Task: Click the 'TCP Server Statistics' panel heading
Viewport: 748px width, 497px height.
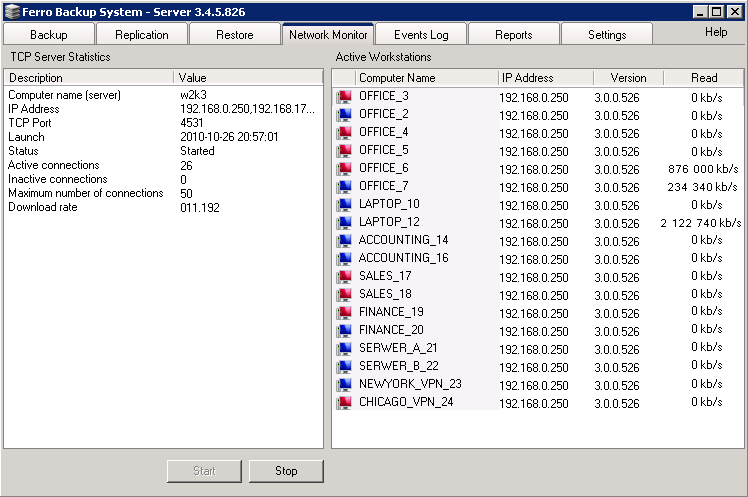Action: [x=61, y=57]
